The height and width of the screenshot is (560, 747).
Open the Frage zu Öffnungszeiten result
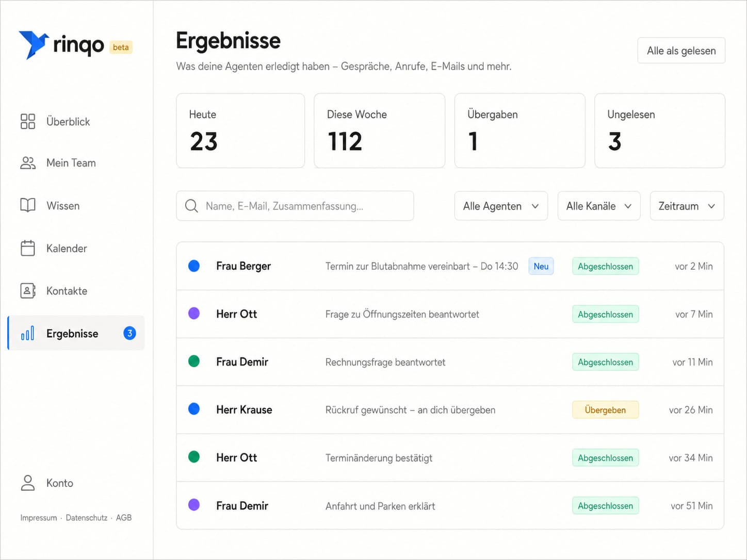click(x=450, y=314)
